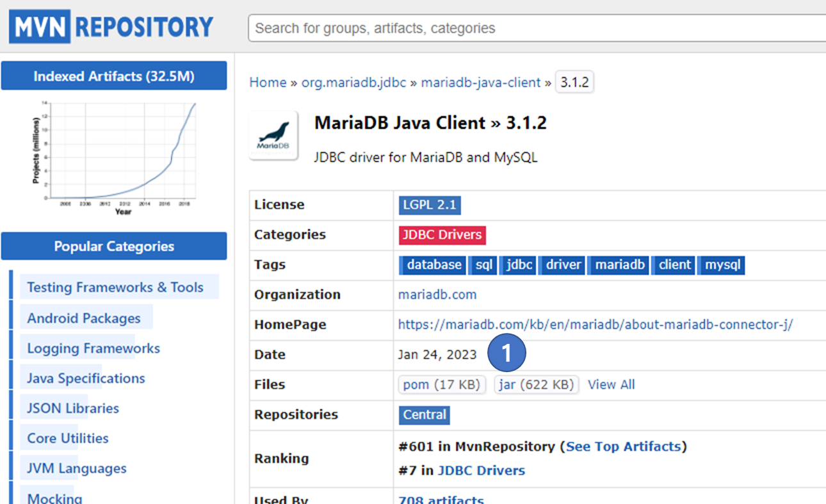This screenshot has width=826, height=504.
Task: Open See Top Artifacts link
Action: pos(624,446)
